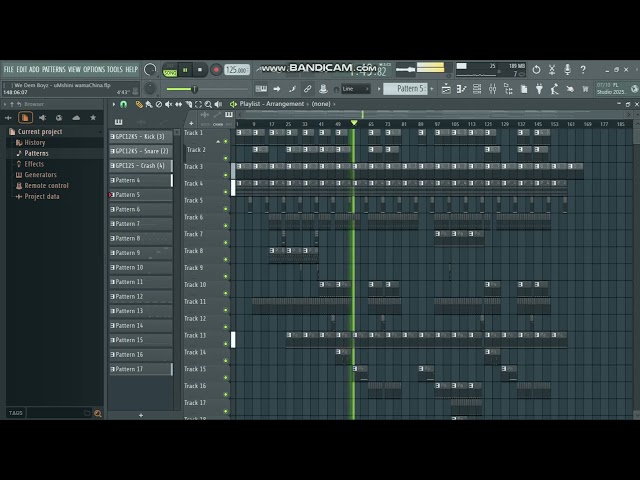Click the undo history circular arrow icon
The image size is (640, 480).
tap(536, 69)
